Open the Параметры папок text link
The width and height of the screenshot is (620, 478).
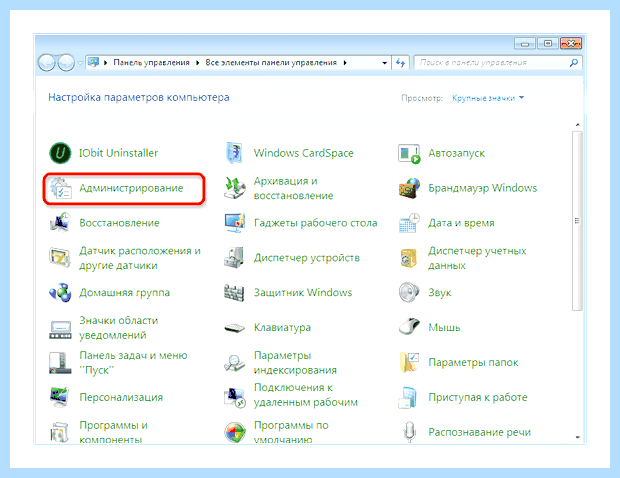pos(473,363)
